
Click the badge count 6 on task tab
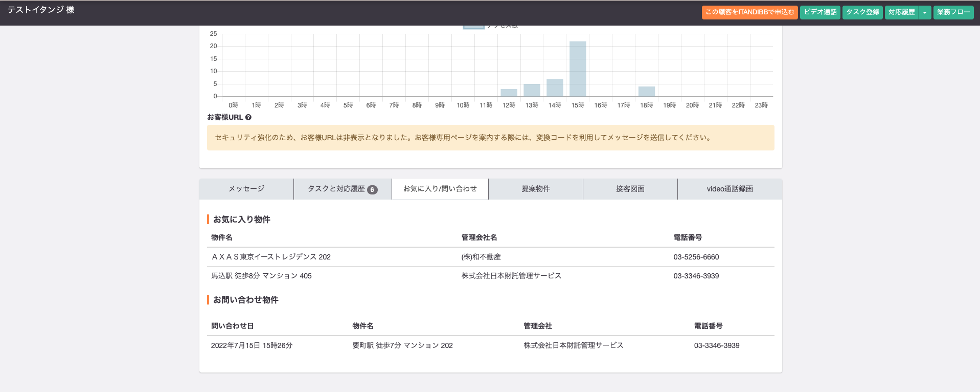coord(372,189)
